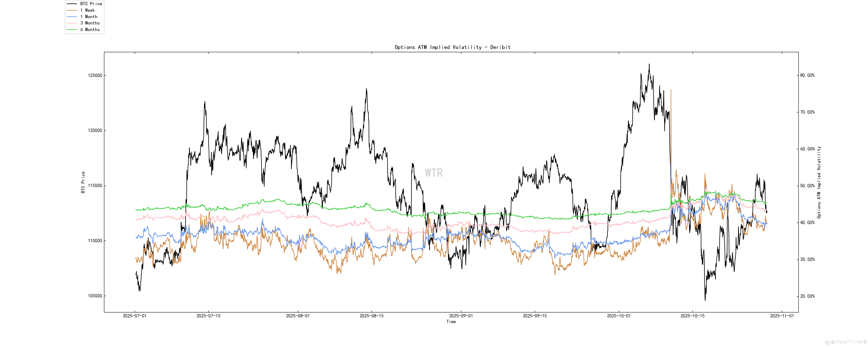
Task: Click the 20.00% volatility tick label
Action: [x=807, y=296]
